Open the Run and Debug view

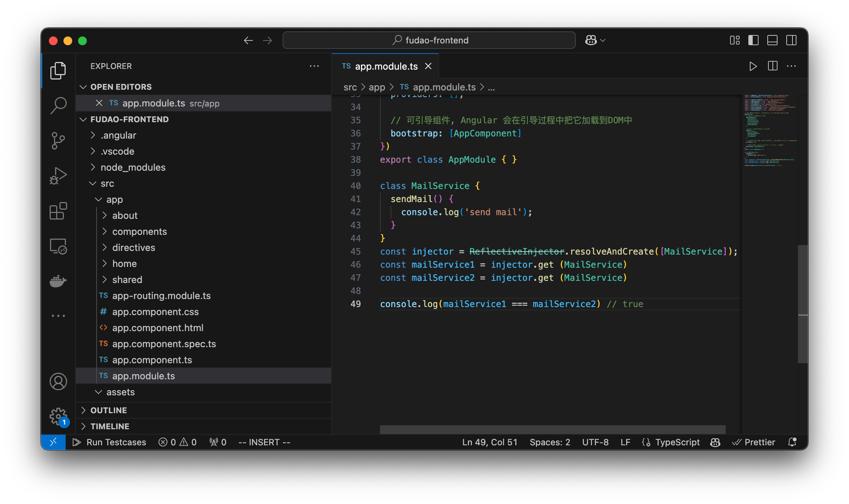58,175
